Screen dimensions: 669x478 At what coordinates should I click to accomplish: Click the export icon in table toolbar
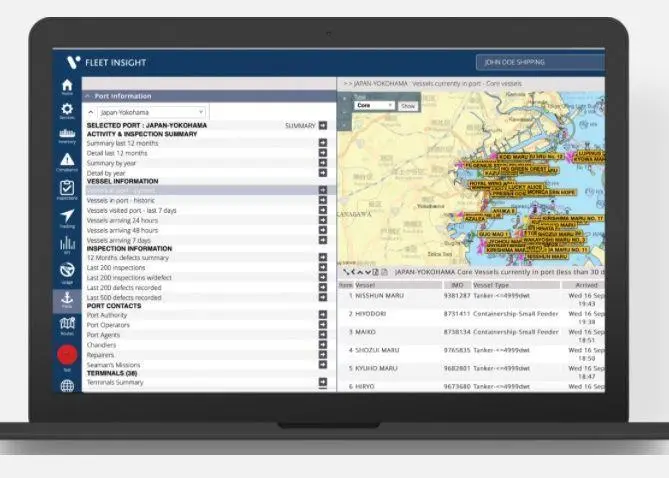click(x=375, y=272)
